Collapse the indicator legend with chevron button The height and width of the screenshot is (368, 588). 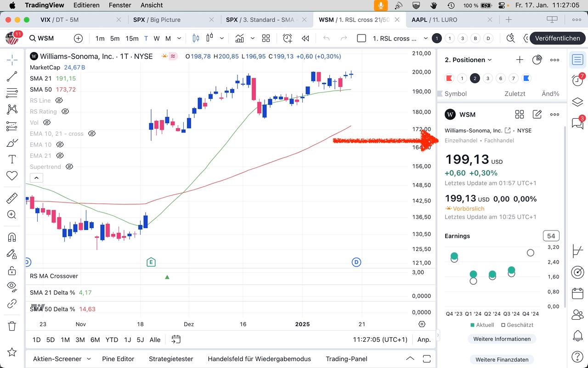pos(36,178)
